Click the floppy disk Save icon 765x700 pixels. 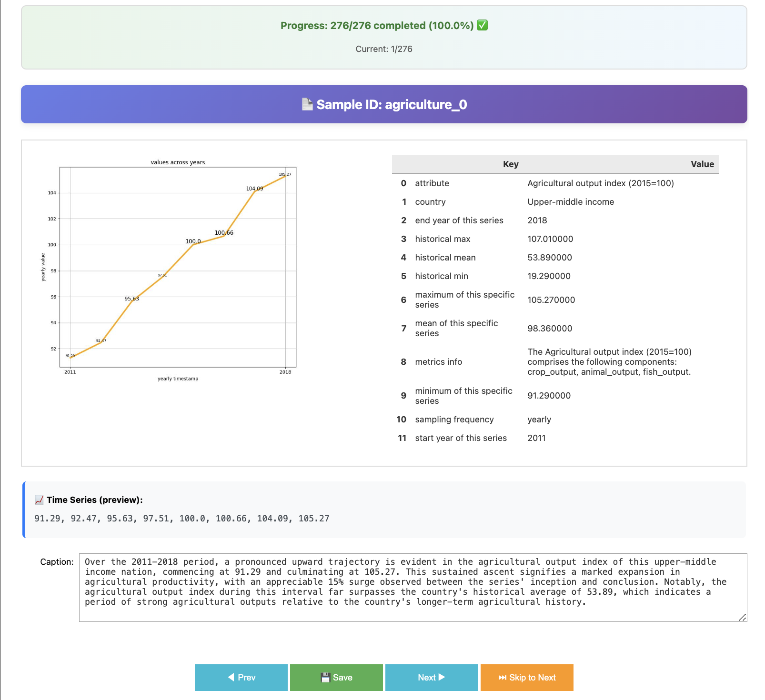[x=325, y=677]
